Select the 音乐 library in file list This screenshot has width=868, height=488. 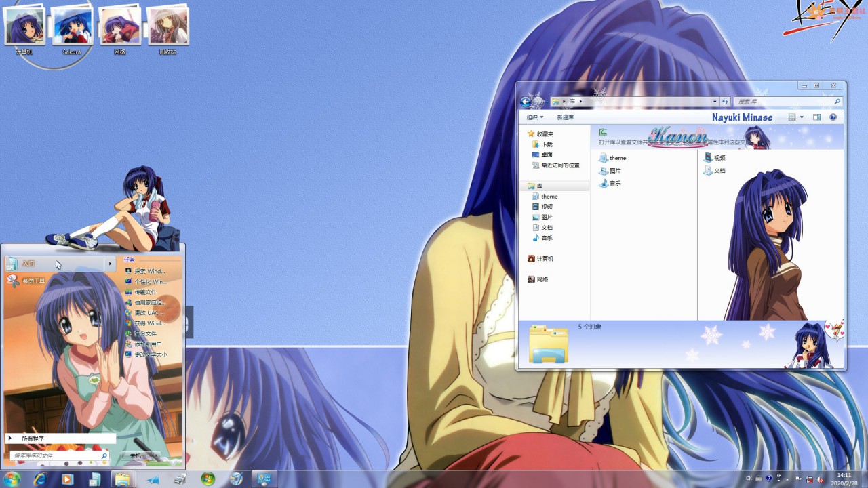point(610,183)
